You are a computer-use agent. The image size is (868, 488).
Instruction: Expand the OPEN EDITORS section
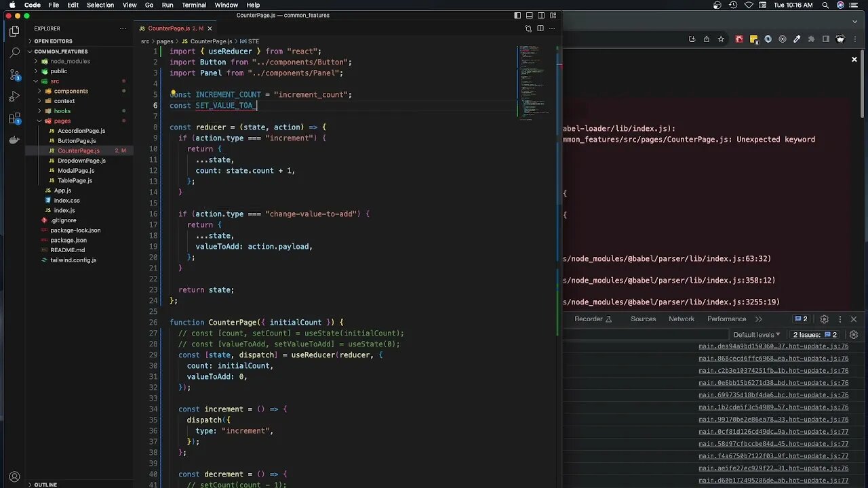(80, 41)
